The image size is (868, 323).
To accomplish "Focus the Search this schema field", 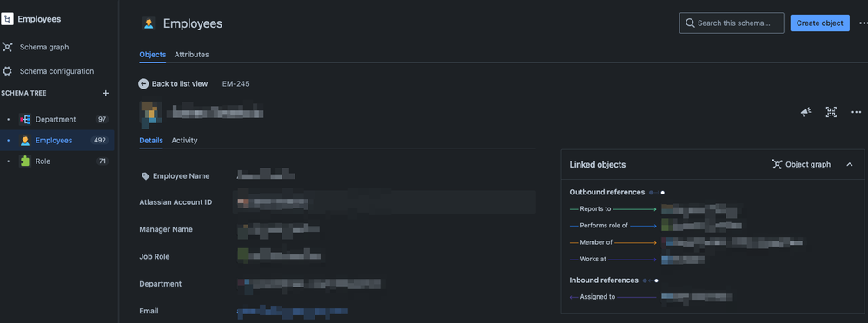I will (x=732, y=23).
